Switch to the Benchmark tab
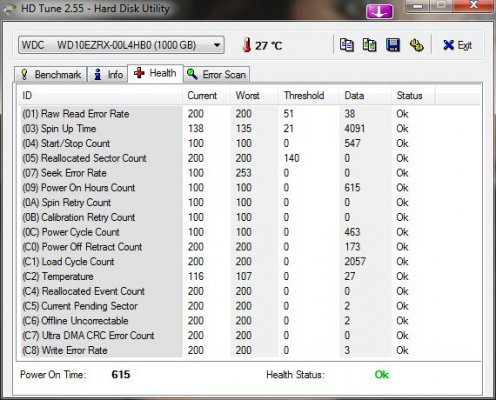The width and height of the screenshot is (496, 400). tap(51, 74)
